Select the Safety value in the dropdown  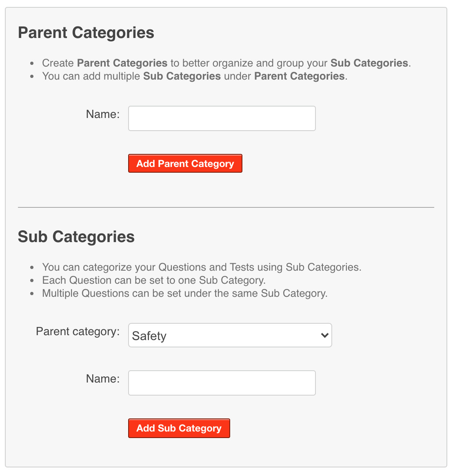pyautogui.click(x=149, y=336)
